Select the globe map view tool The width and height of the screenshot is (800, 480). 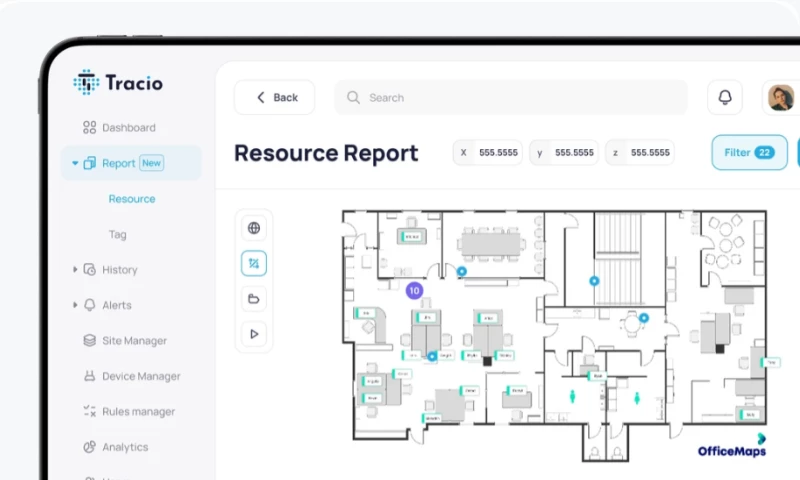pos(254,228)
